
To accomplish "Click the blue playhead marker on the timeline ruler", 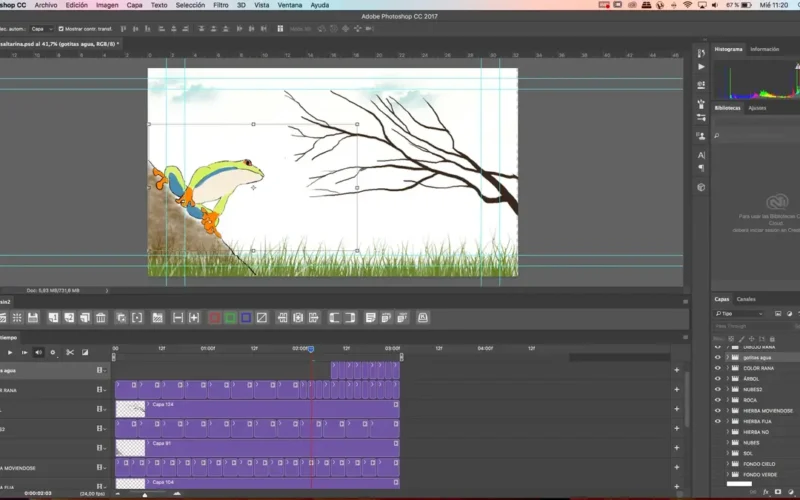I will pos(311,349).
